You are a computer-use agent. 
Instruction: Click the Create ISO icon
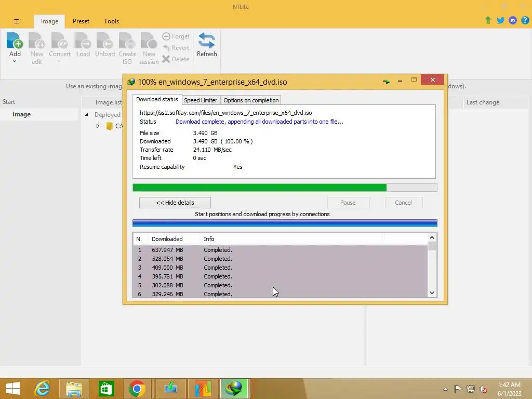[127, 41]
